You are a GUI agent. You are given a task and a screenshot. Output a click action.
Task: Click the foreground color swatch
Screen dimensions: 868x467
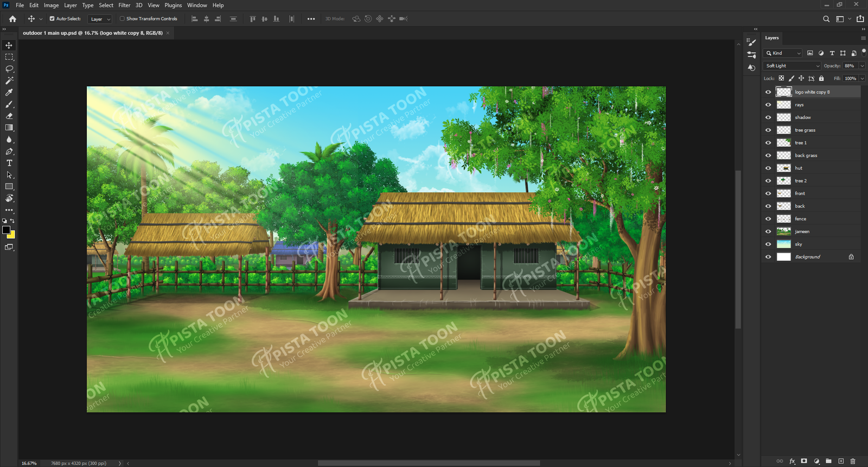(x=6, y=230)
